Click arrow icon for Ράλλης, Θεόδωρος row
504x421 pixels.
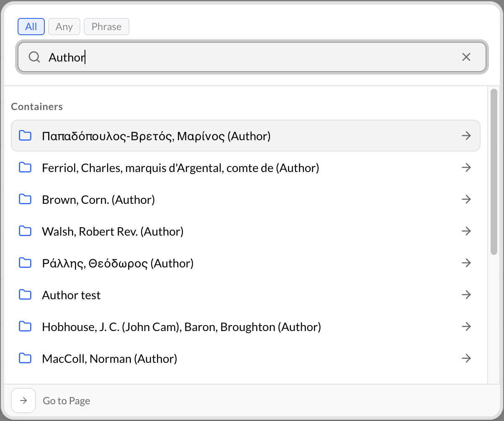(x=466, y=263)
